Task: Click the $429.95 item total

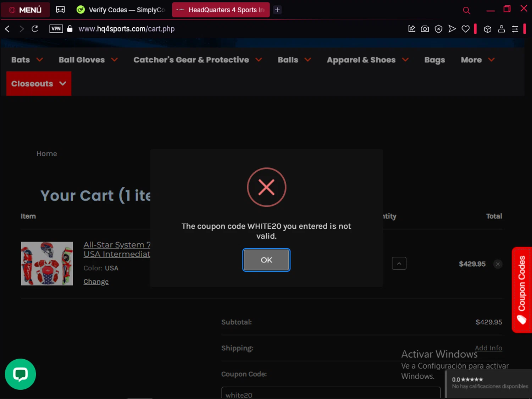Action: [472, 264]
